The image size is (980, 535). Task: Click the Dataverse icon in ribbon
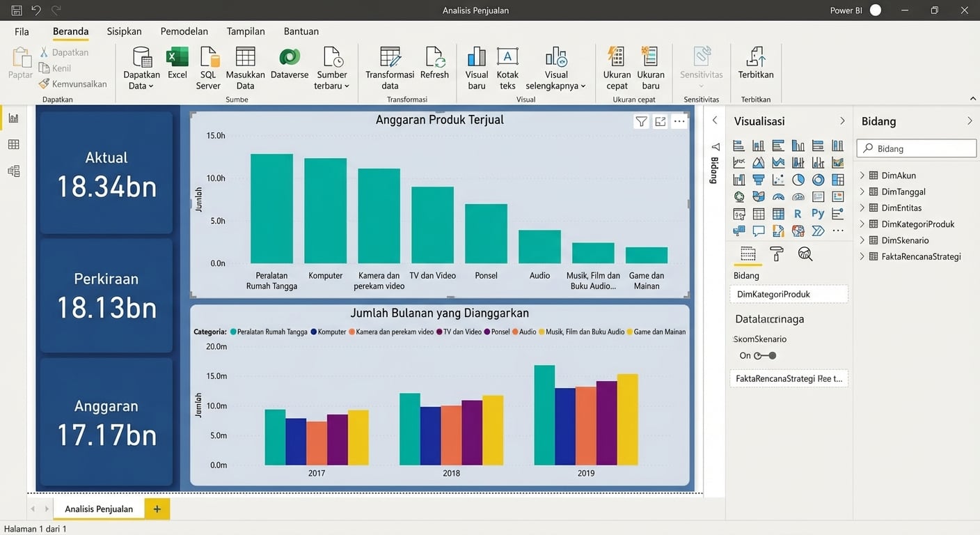coord(289,59)
